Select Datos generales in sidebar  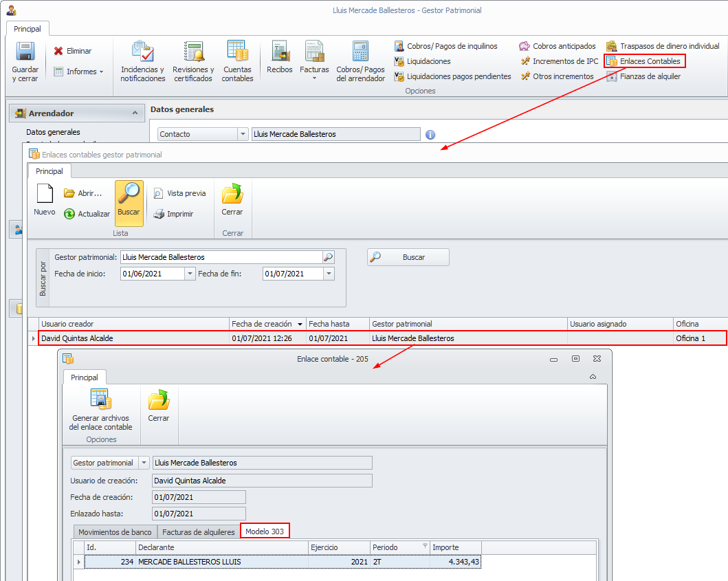[53, 132]
